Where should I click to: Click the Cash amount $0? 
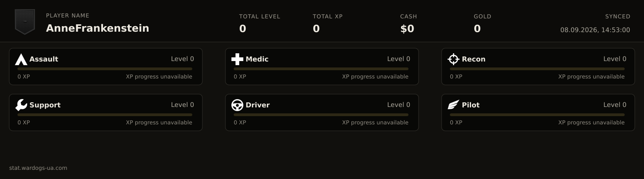click(x=407, y=29)
